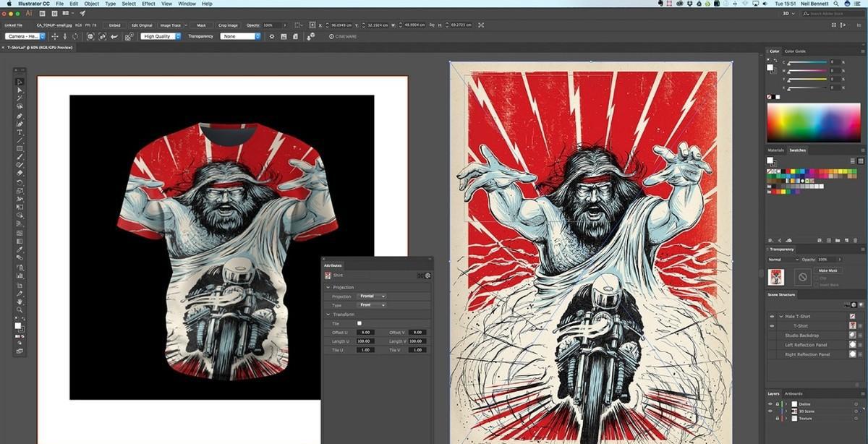The width and height of the screenshot is (868, 444).
Task: Open the High Quality render dropdown
Action: (161, 36)
